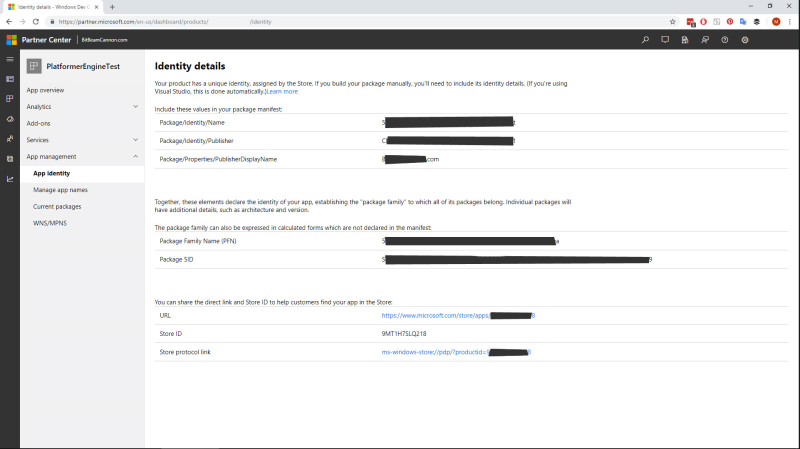Reload the page with refresh icon

(36, 21)
